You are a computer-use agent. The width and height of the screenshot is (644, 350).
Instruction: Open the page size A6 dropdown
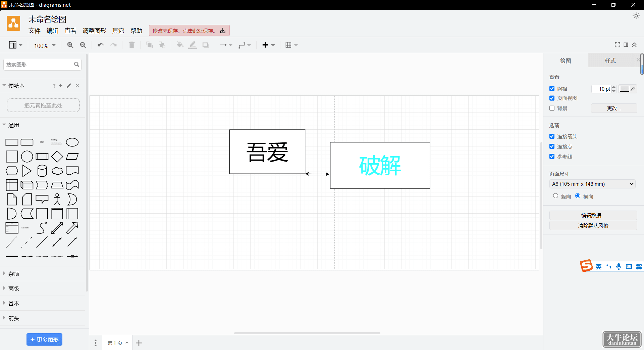point(592,184)
